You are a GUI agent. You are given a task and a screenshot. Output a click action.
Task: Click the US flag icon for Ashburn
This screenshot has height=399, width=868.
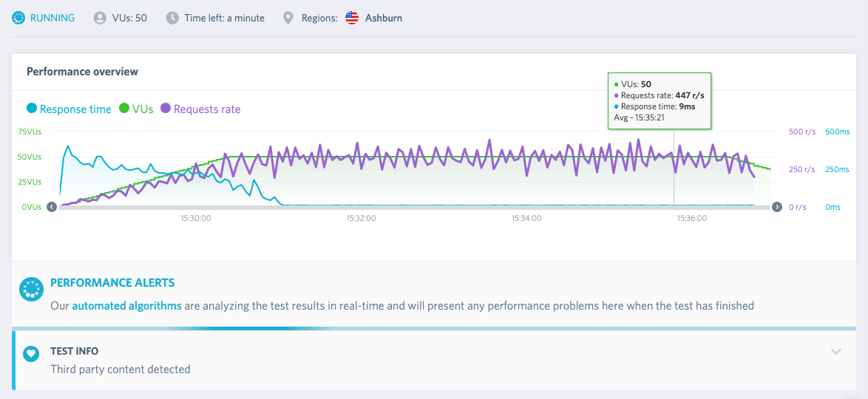(x=352, y=18)
